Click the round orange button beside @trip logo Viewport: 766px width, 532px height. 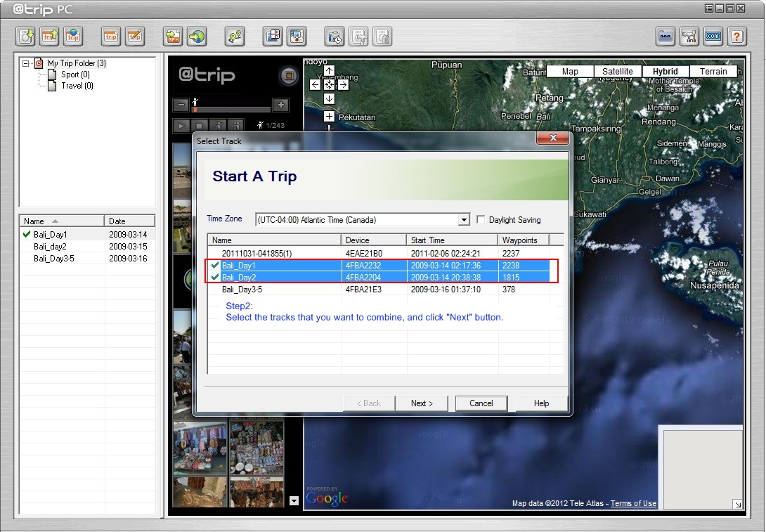click(x=289, y=76)
